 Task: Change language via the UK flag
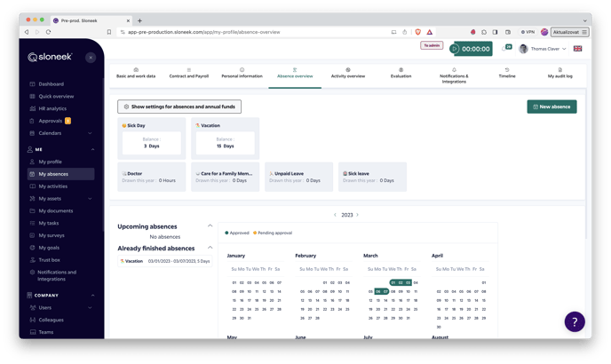(577, 49)
